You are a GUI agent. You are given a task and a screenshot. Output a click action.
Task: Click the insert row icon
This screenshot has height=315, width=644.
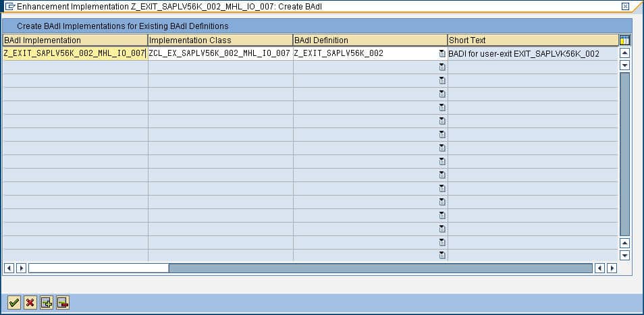[47, 303]
